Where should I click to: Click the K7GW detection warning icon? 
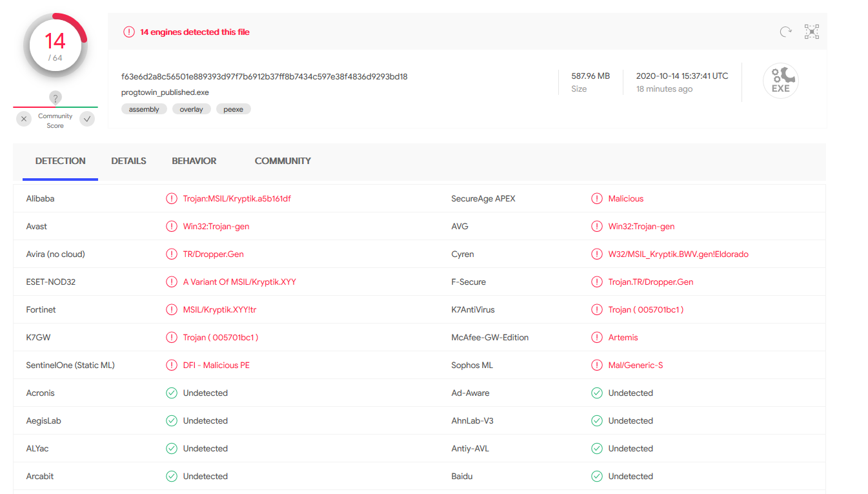[x=172, y=338]
